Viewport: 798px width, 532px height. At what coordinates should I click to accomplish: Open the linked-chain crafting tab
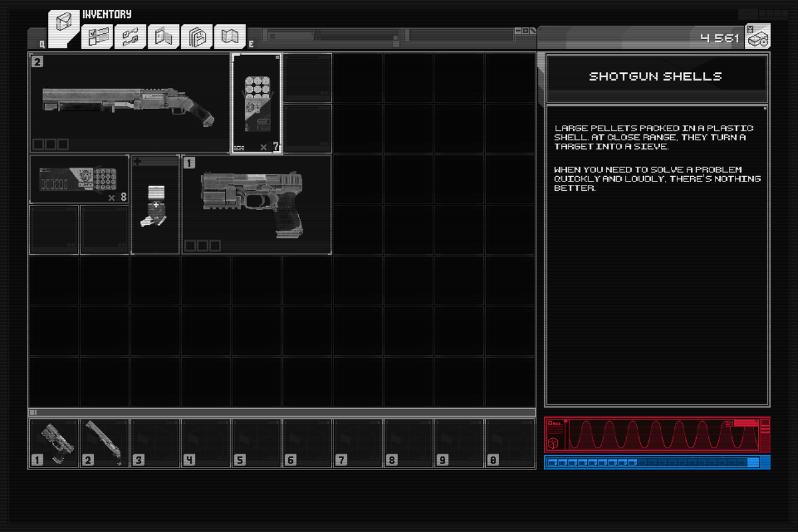click(130, 37)
